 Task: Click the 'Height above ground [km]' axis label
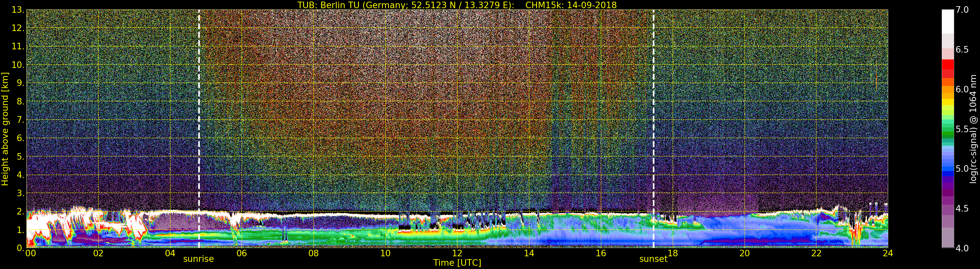click(5, 129)
